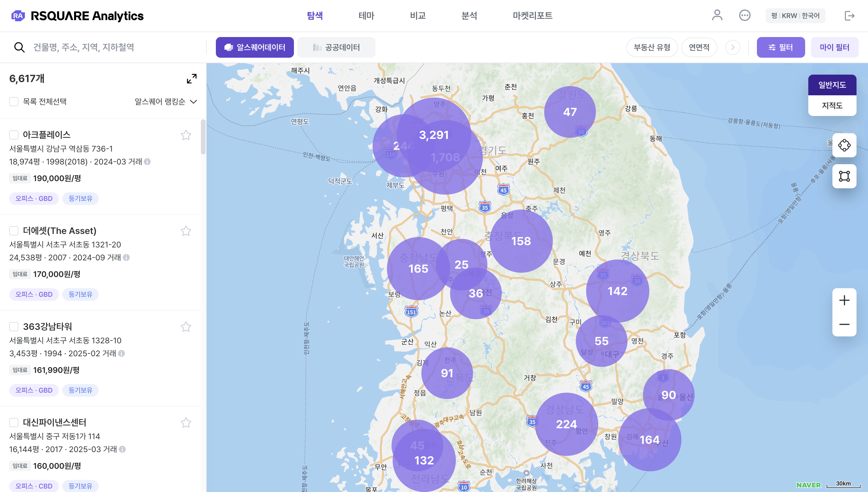The width and height of the screenshot is (868, 492).
Task: Switch map to 지적도 view
Action: (832, 105)
